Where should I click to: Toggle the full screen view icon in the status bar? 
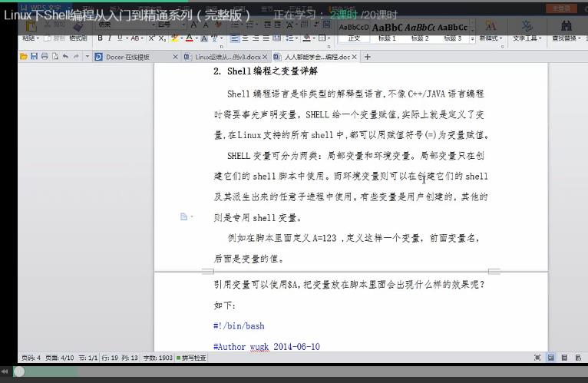click(537, 358)
